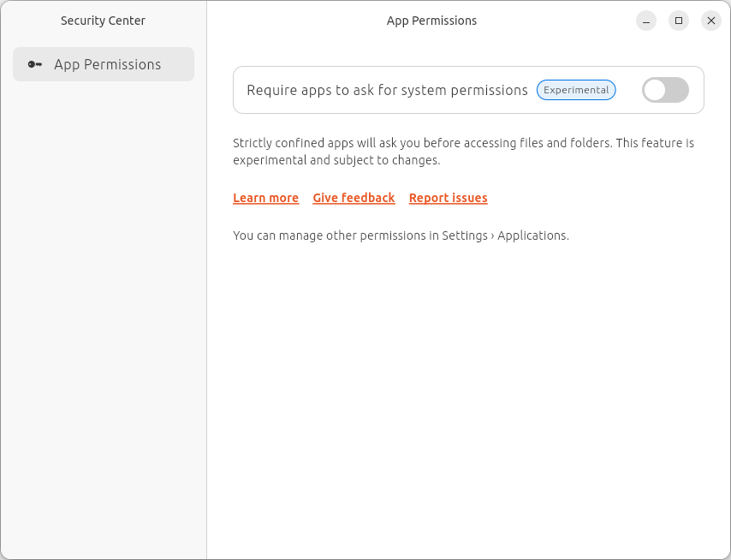Click the Security Center sidebar title
731x560 pixels.
click(103, 21)
